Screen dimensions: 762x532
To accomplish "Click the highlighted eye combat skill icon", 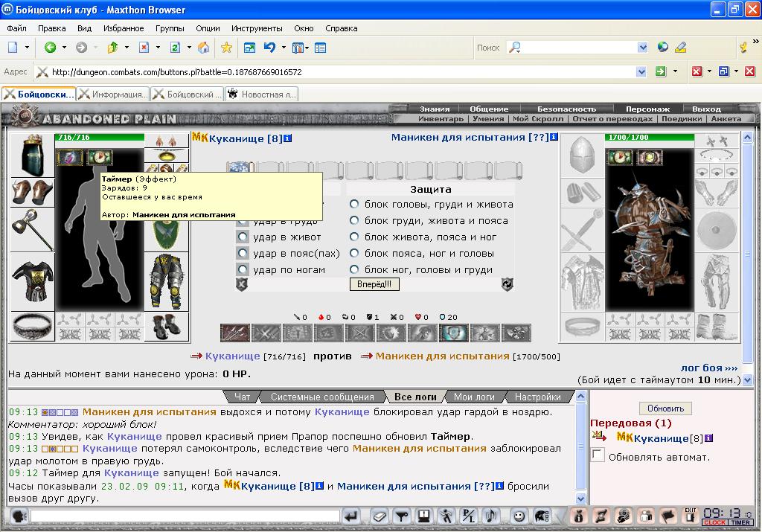I will pos(453,333).
